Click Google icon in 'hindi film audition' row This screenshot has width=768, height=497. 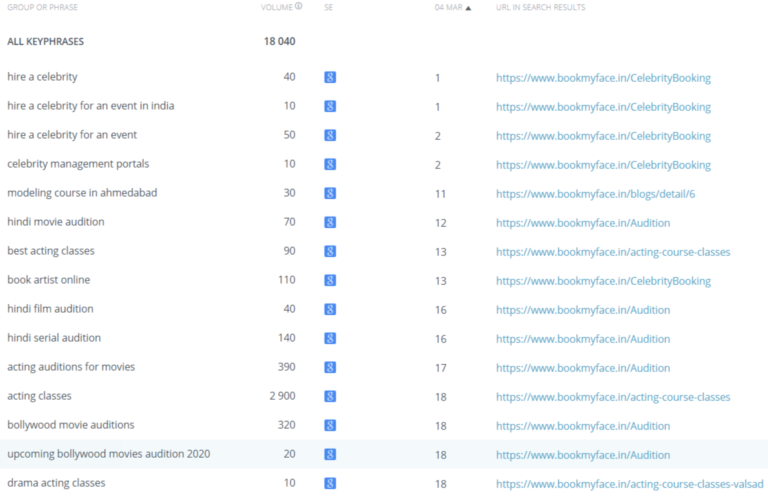coord(330,309)
